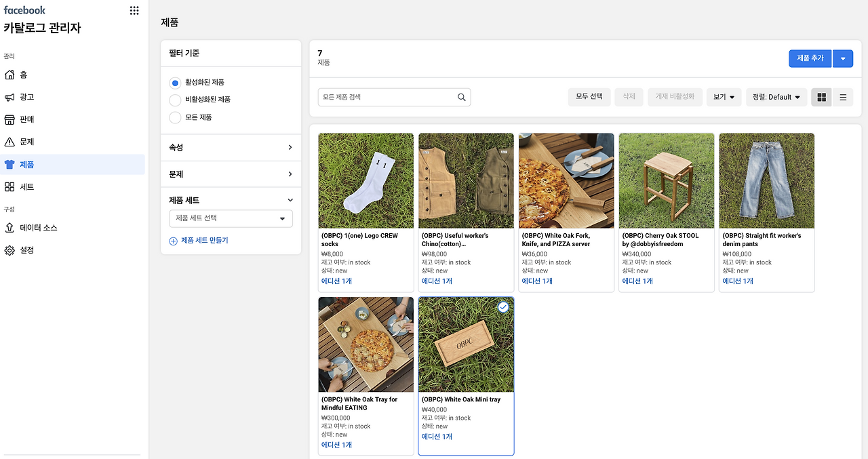This screenshot has height=459, width=868.
Task: Click the 삭제 button
Action: pos(629,97)
